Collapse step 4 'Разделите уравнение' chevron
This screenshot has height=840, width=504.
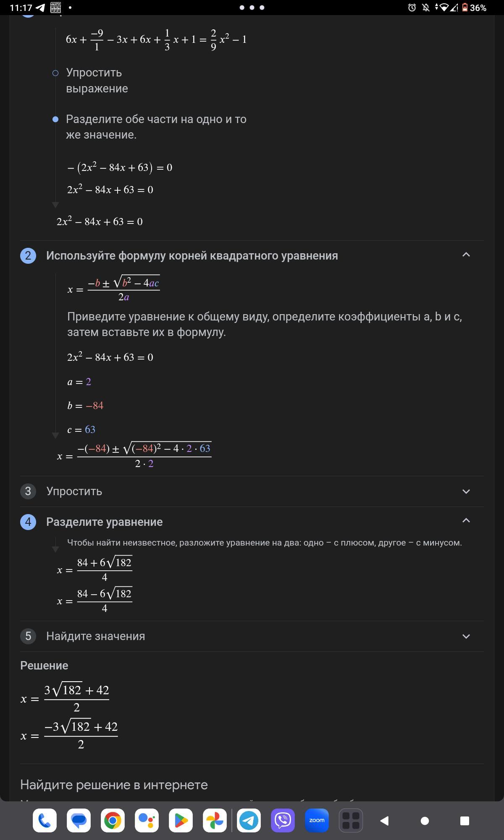[466, 521]
